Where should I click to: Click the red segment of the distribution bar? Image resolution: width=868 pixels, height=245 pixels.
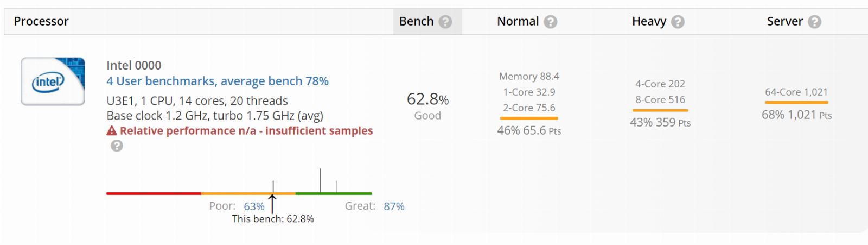(x=154, y=193)
